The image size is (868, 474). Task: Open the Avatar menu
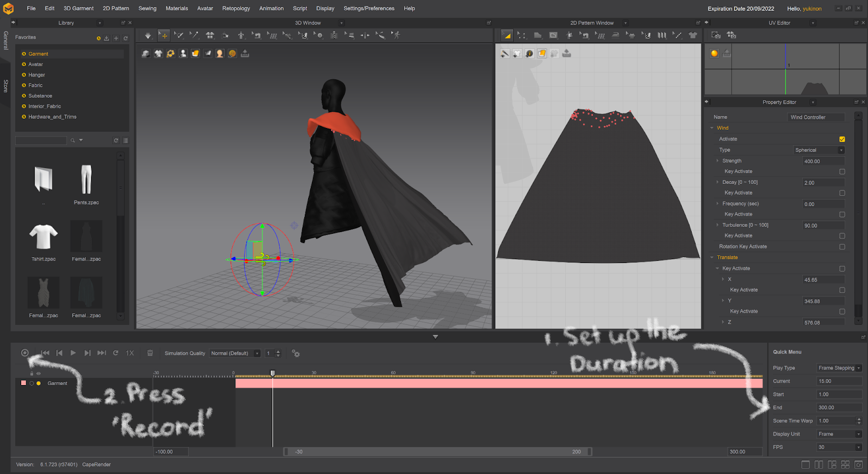(x=205, y=9)
